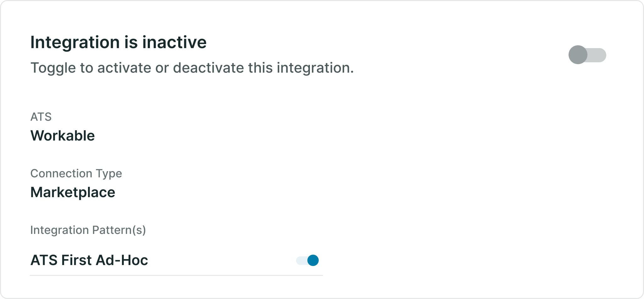Click the Integration Pattern(s) label
Viewport: 644px width, 299px height.
[x=88, y=230]
